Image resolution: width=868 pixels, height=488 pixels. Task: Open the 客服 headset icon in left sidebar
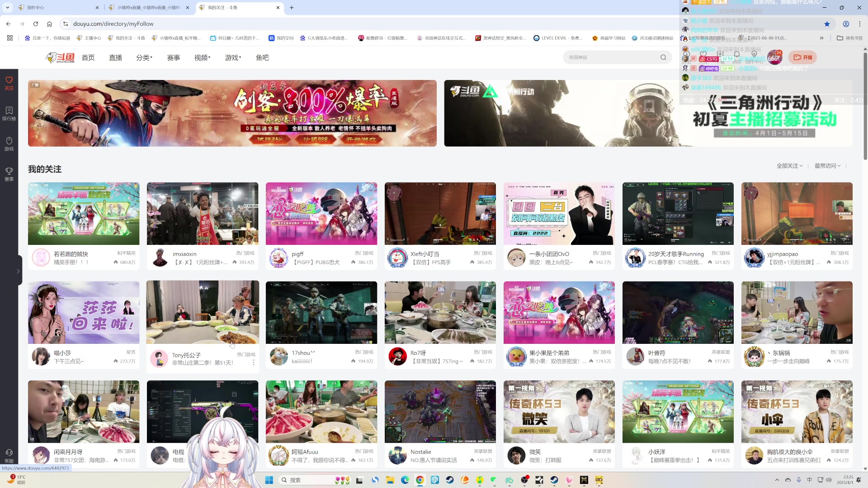pos(9,455)
